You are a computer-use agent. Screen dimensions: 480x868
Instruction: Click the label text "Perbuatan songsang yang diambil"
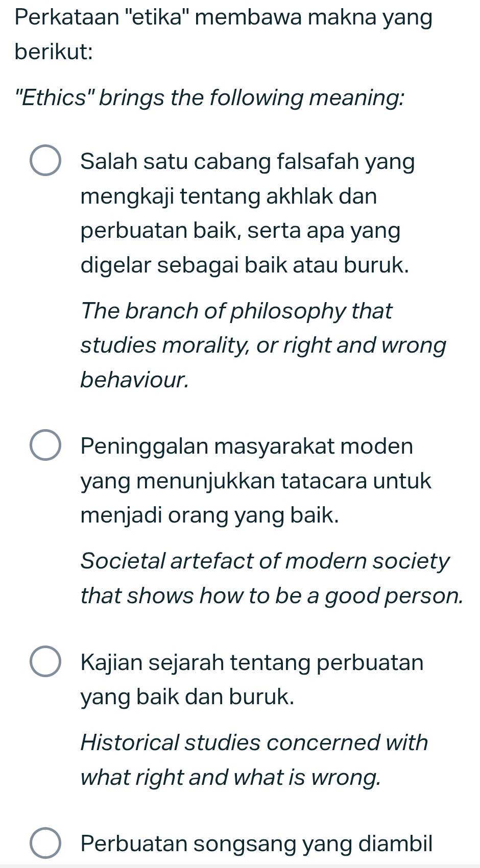click(x=256, y=844)
